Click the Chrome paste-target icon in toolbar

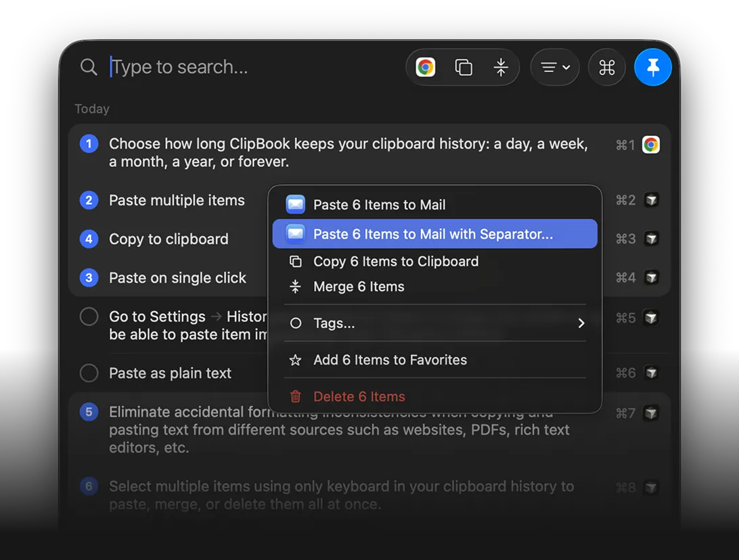(425, 68)
